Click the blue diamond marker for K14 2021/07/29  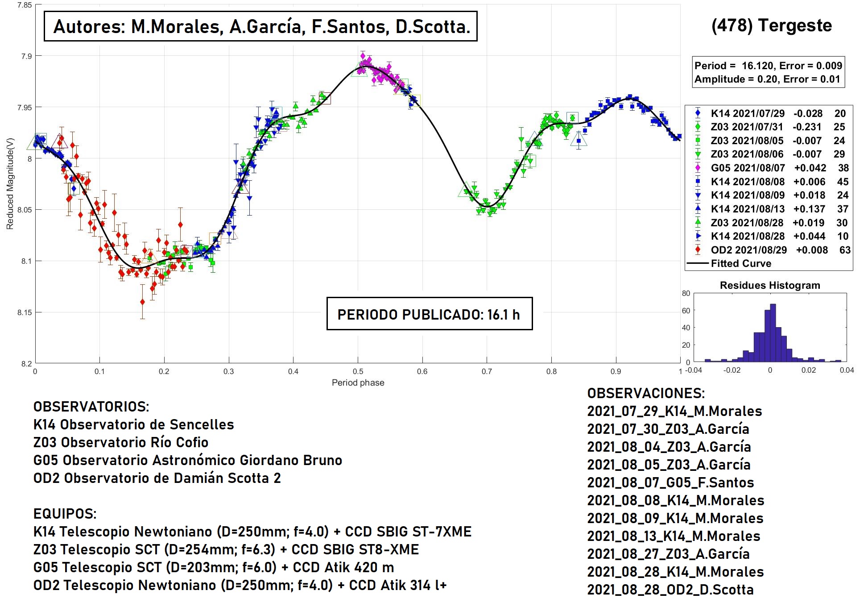[x=698, y=113]
